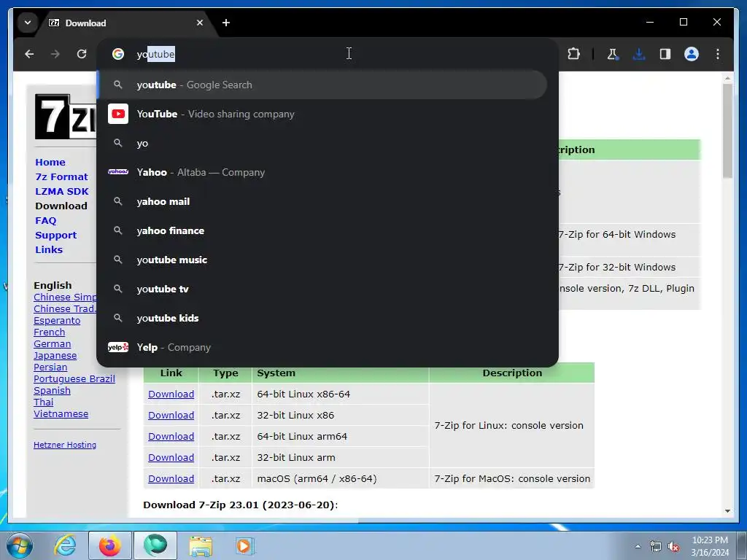This screenshot has height=560, width=747.
Task: Download macOS arm64 / x86-64 tar.xz
Action: point(171,478)
